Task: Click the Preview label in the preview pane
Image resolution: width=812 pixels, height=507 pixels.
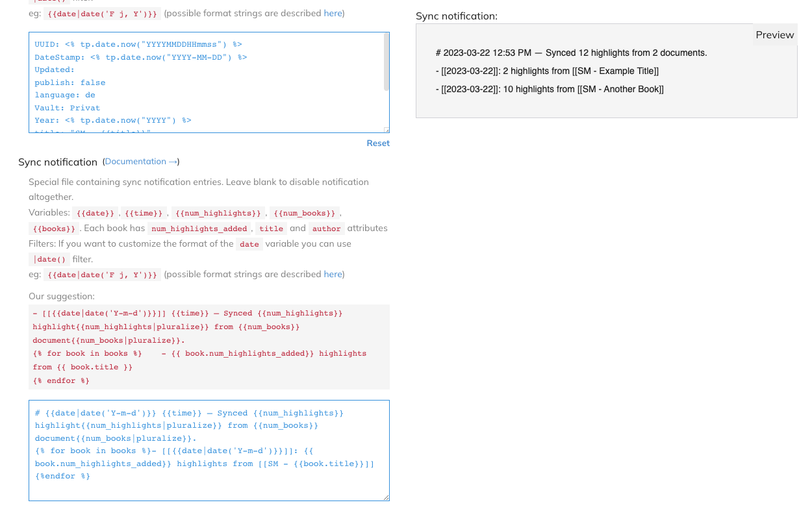Action: pyautogui.click(x=774, y=35)
